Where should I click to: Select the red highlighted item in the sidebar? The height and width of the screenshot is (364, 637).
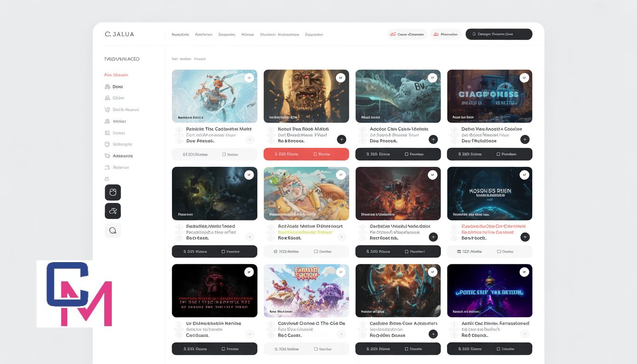point(116,75)
